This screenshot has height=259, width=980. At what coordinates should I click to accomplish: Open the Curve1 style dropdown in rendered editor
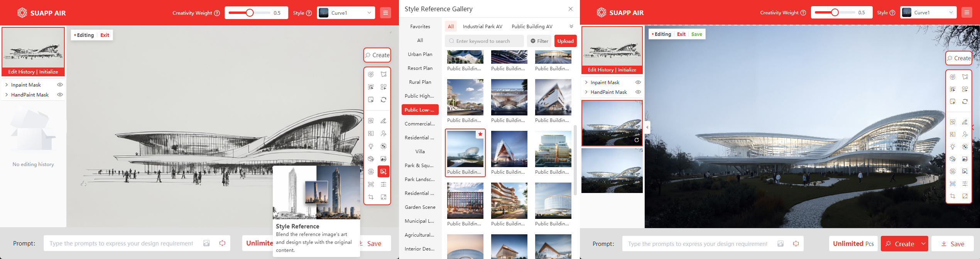click(x=928, y=12)
